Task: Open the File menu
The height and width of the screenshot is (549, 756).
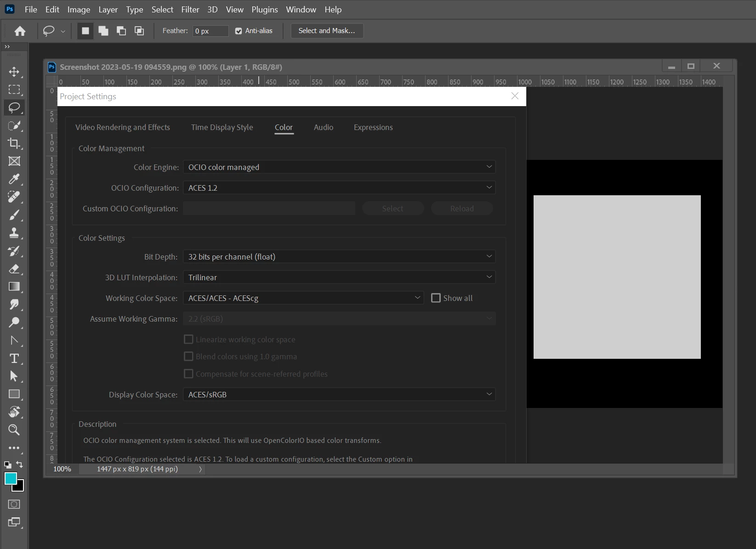Action: [31, 10]
